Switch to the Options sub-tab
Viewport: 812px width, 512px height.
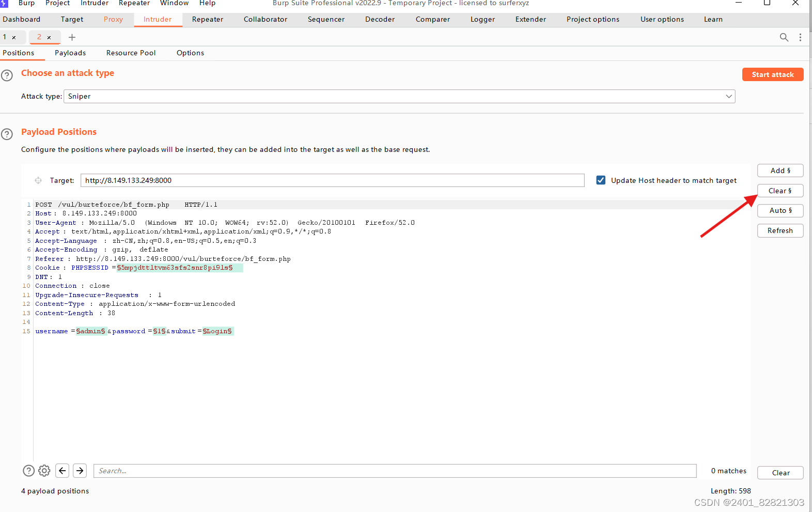coord(190,53)
